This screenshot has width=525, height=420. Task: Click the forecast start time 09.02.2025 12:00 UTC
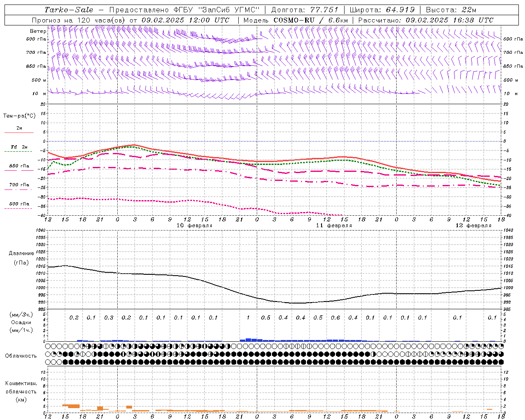[x=185, y=20]
